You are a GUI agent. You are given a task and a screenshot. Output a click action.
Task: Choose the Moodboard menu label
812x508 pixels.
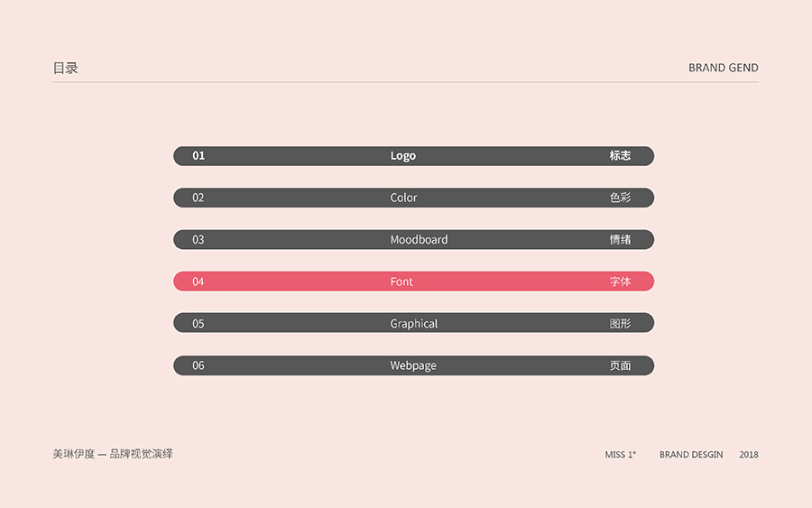tap(419, 240)
